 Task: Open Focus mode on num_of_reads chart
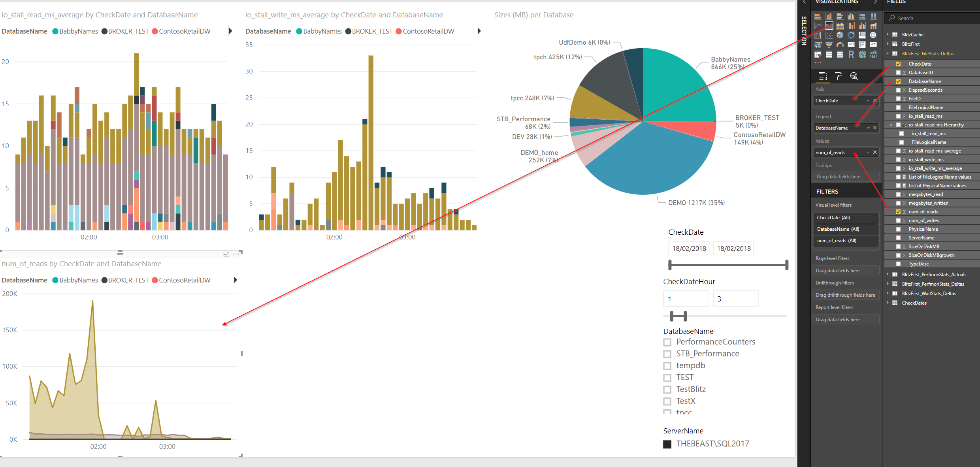click(x=226, y=254)
